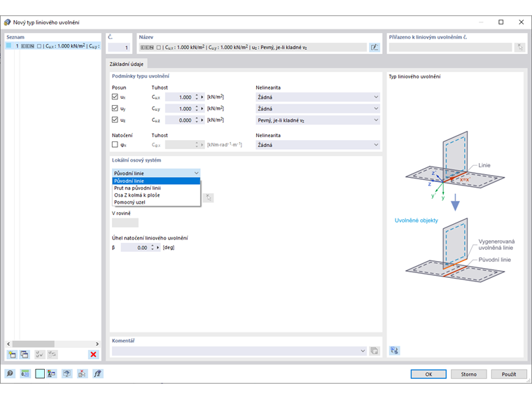
Task: Click the select all check icon under list
Action: tap(39, 355)
